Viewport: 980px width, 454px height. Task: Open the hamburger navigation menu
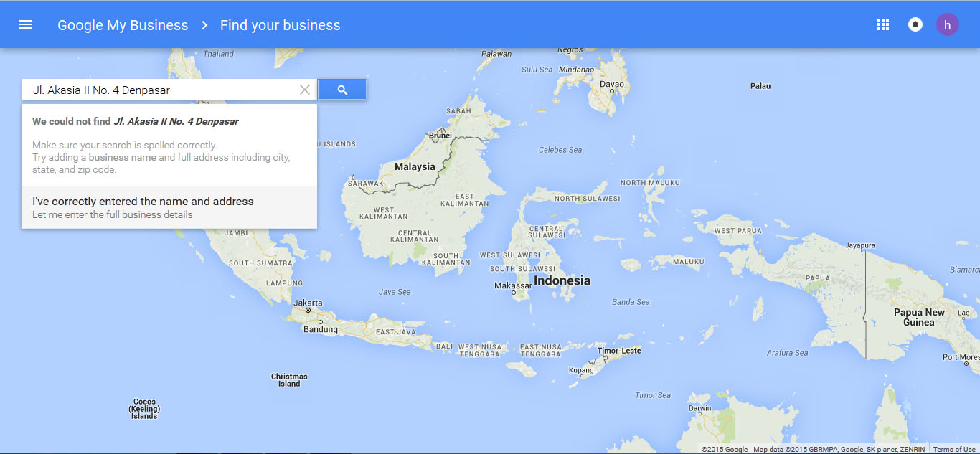26,24
